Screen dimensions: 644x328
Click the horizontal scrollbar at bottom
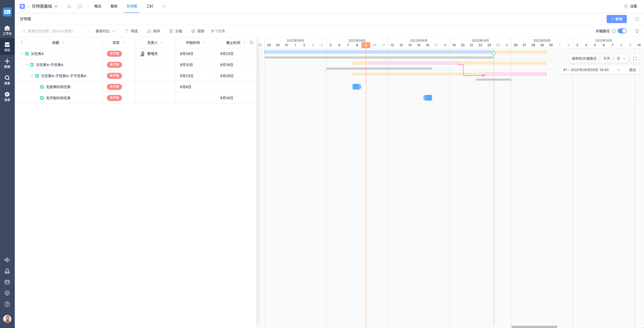coord(534,327)
